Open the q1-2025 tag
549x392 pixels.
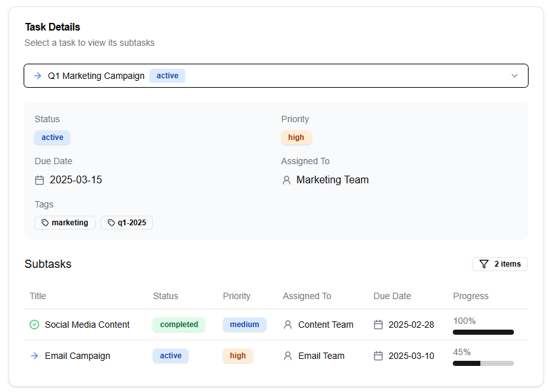[126, 223]
